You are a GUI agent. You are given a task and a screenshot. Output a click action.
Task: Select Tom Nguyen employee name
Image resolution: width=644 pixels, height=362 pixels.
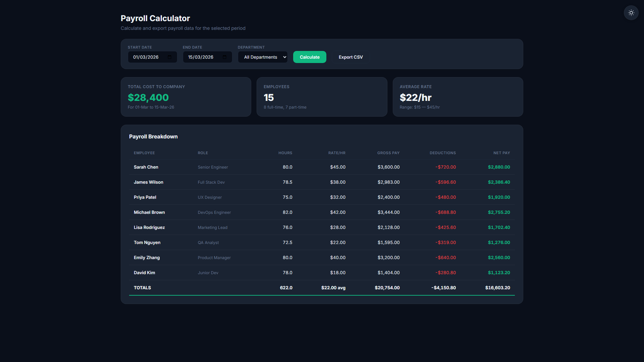click(x=147, y=242)
